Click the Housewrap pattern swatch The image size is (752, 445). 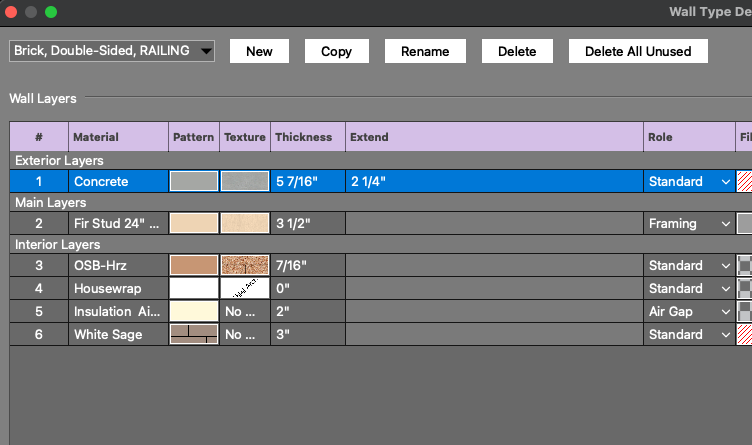coord(194,288)
